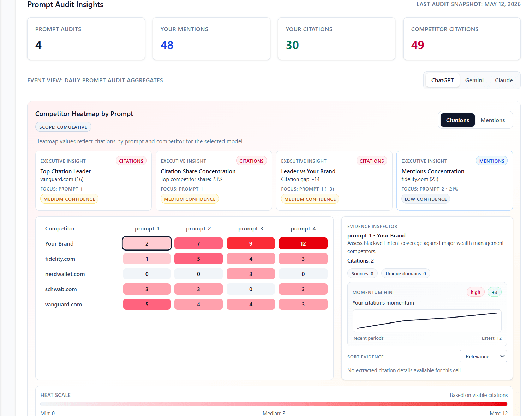
Task: Select nerdwallet.com prompt_3 cell showing 3
Action: point(251,274)
